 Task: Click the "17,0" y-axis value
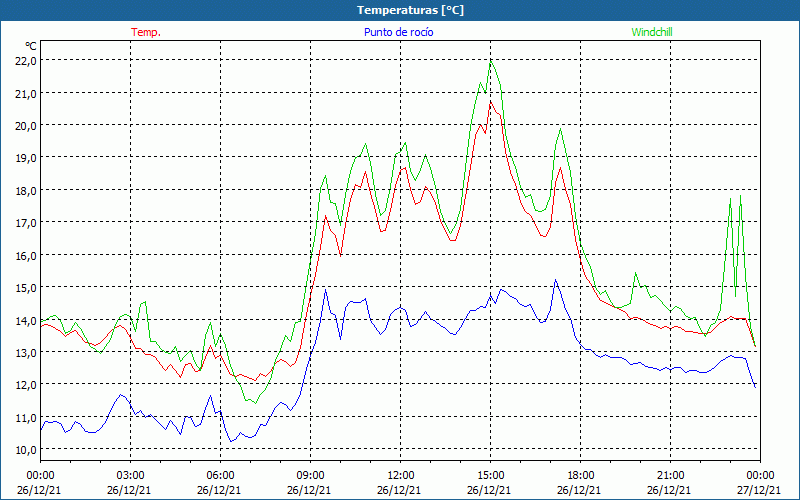coord(26,222)
